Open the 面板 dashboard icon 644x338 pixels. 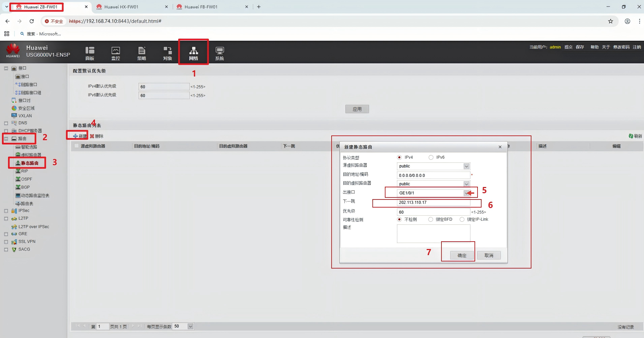90,53
